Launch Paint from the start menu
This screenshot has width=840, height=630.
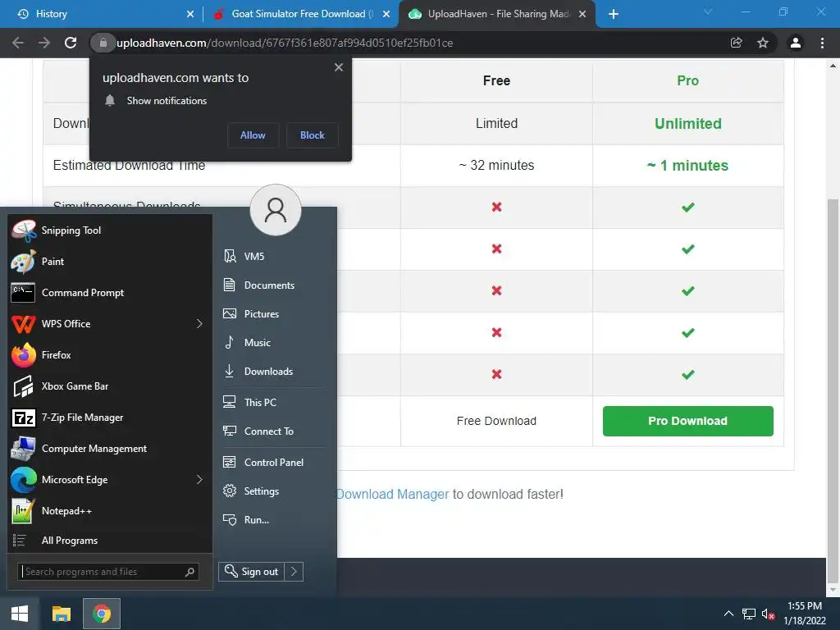tap(109, 262)
